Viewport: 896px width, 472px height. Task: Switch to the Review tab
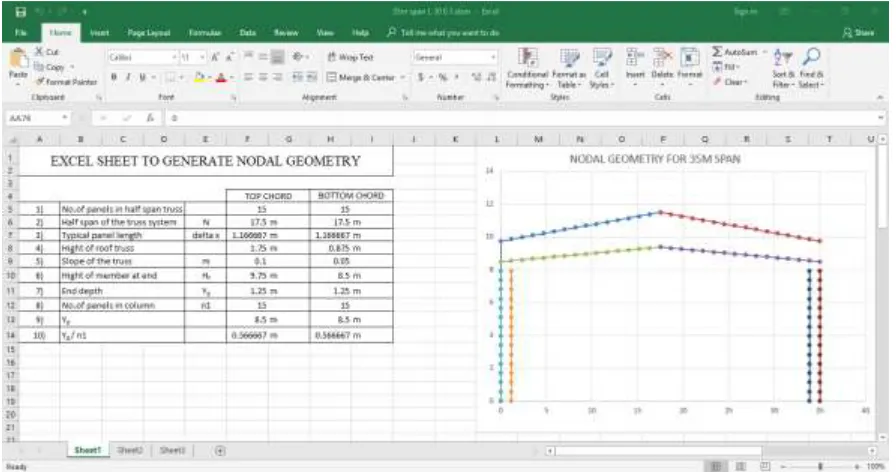[x=286, y=33]
